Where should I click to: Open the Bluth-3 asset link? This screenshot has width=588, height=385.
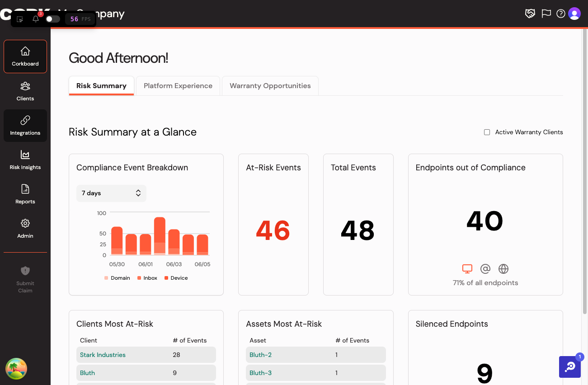[260, 373]
